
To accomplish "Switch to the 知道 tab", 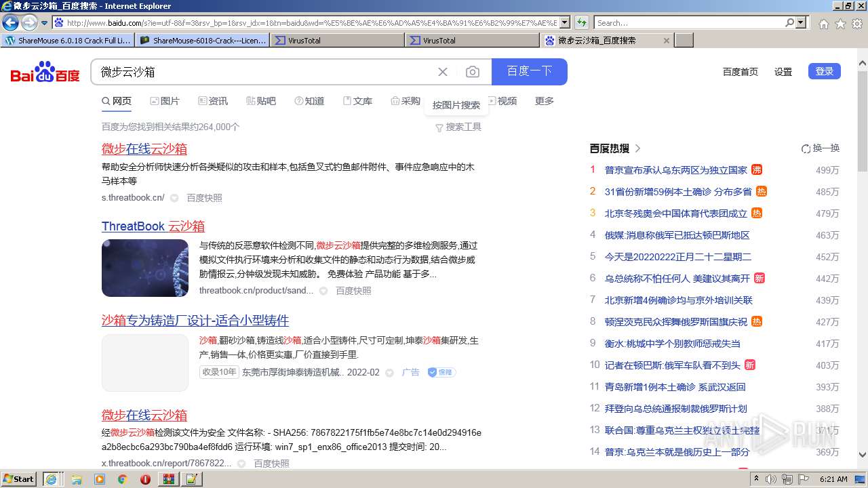I will point(309,101).
